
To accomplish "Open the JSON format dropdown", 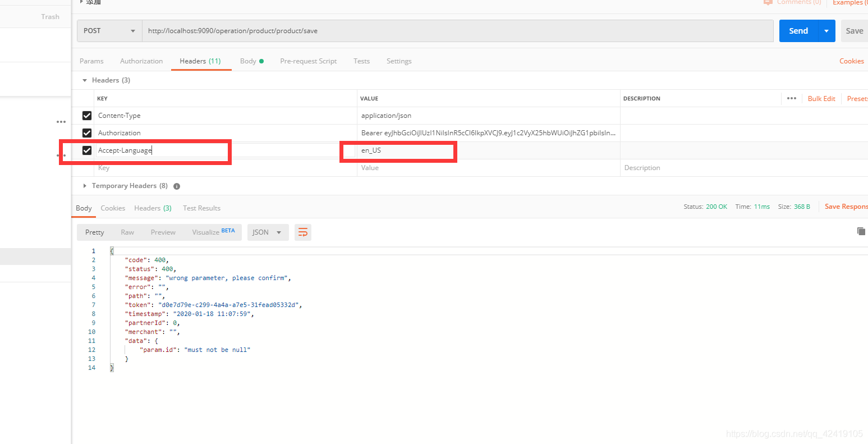I will point(268,232).
